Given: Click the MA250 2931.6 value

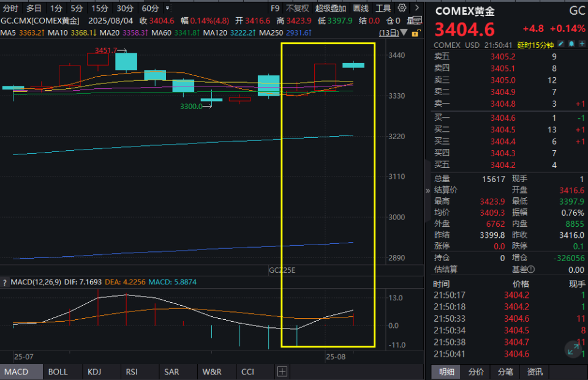Looking at the screenshot, I should (x=299, y=33).
